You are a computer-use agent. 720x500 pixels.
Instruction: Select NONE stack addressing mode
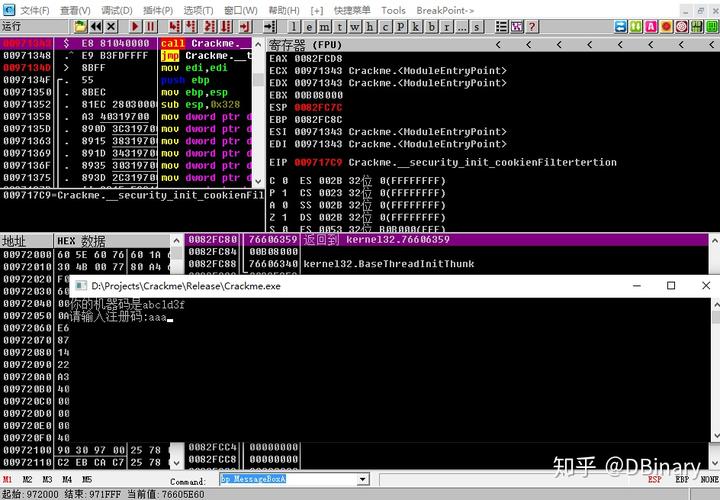(709, 480)
